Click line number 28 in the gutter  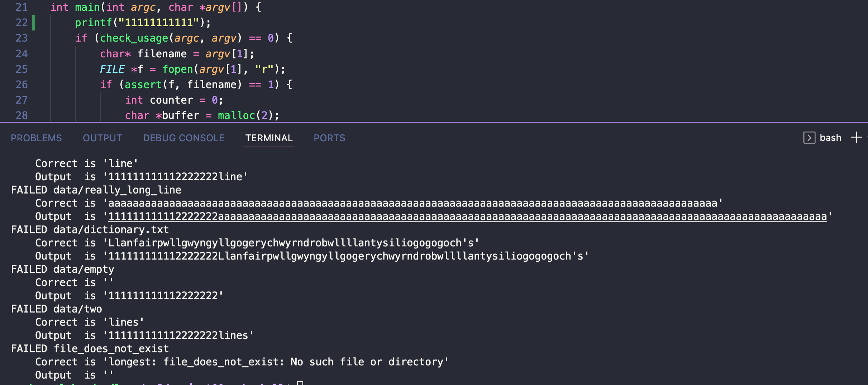click(22, 115)
